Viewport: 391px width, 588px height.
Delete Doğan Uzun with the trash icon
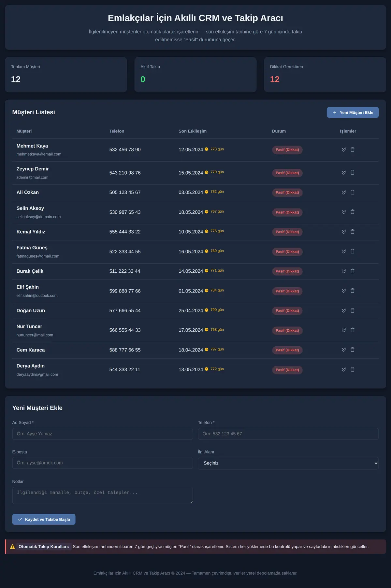tap(353, 310)
